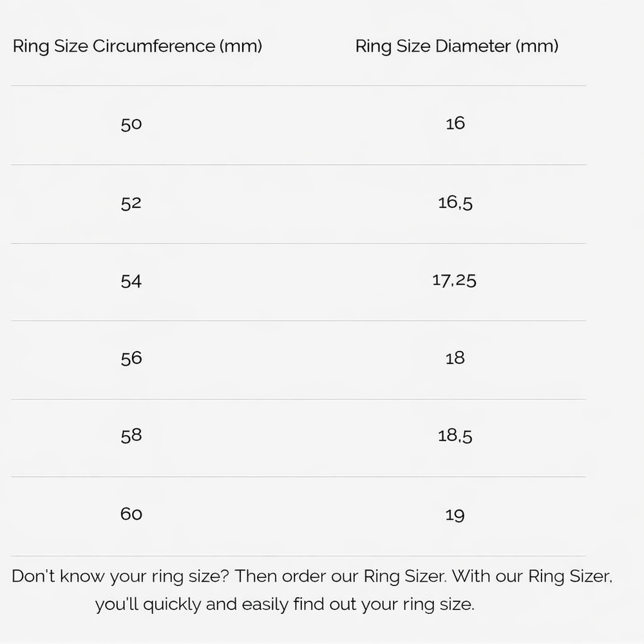Click the 19 diameter cell
644x644 pixels.
[455, 515]
